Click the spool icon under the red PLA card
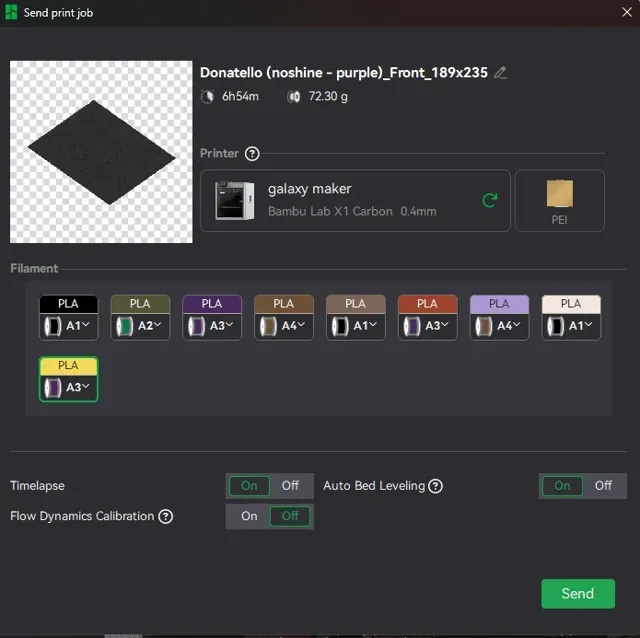This screenshot has height=638, width=640. [412, 326]
